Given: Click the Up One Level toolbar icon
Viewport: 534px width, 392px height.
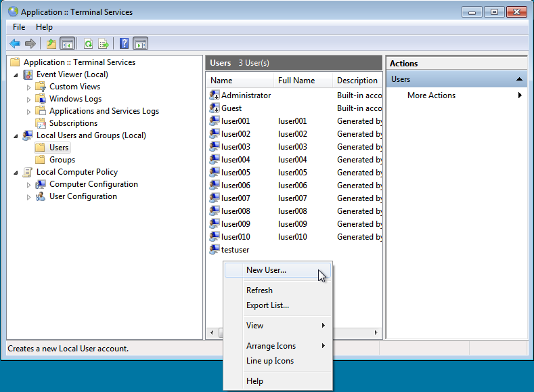Looking at the screenshot, I should (x=51, y=44).
